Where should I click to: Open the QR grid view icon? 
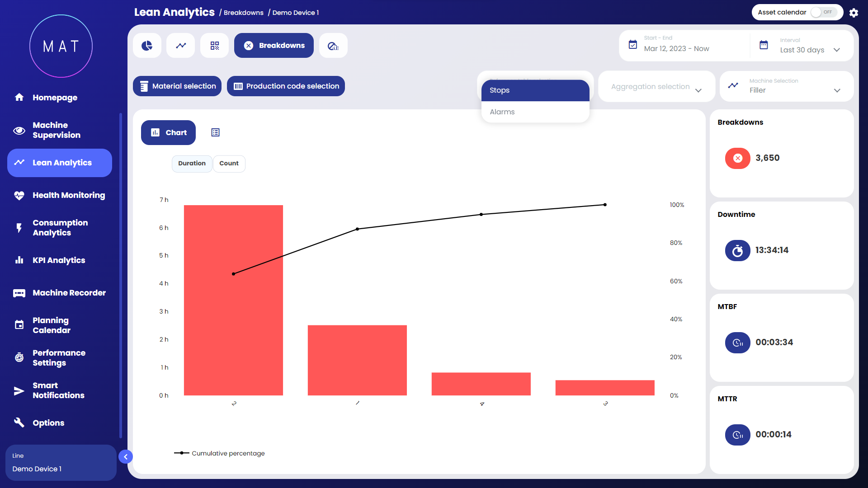tap(215, 46)
